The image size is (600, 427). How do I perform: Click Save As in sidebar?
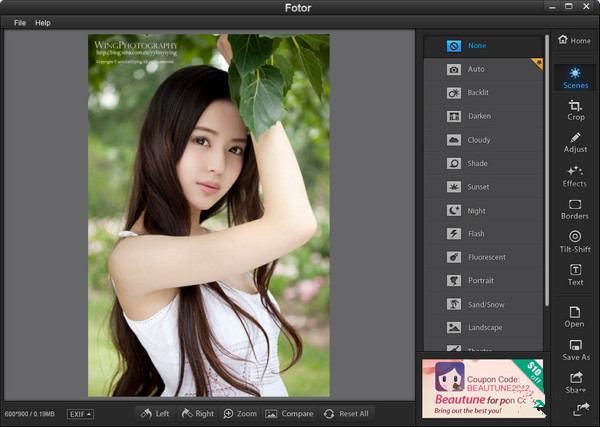coord(576,350)
